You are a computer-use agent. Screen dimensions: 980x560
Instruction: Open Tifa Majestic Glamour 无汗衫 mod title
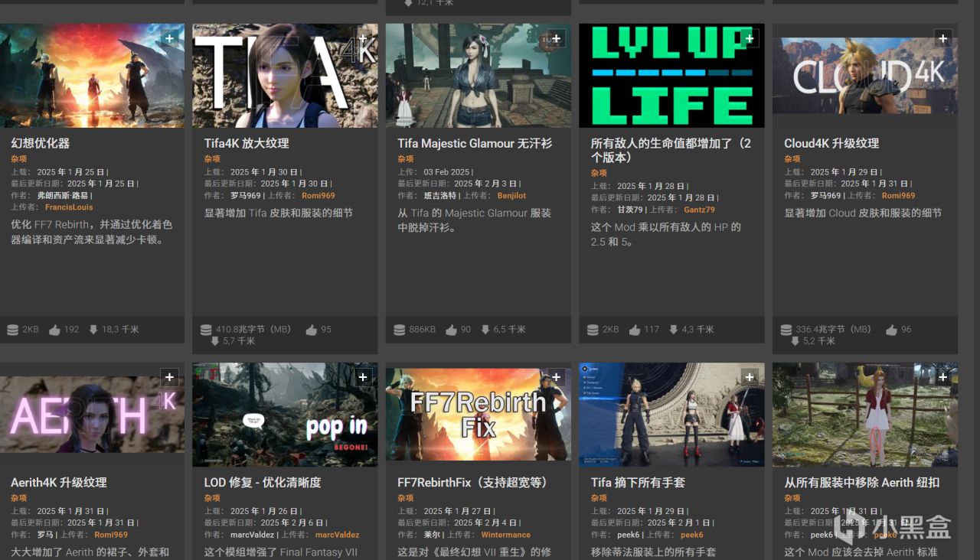[x=475, y=143]
